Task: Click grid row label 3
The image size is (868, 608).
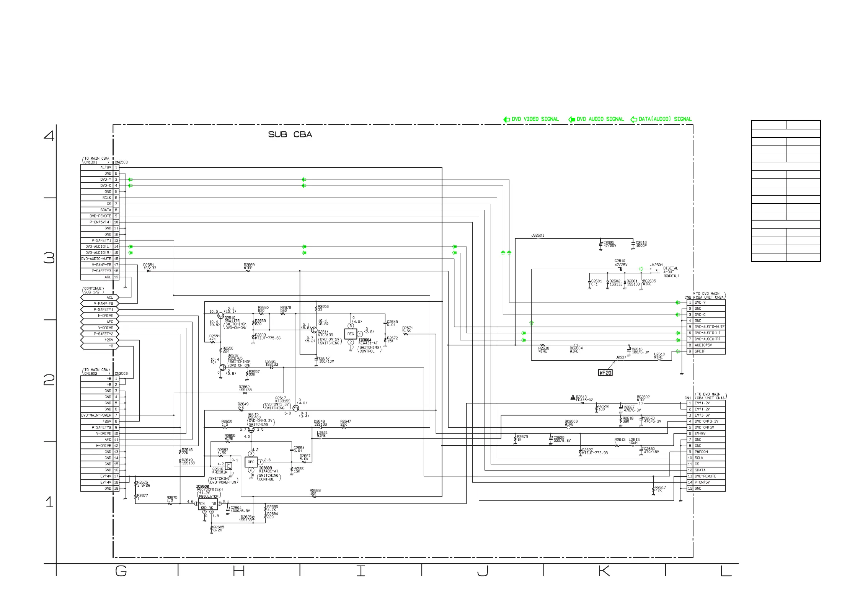Action: coord(49,258)
